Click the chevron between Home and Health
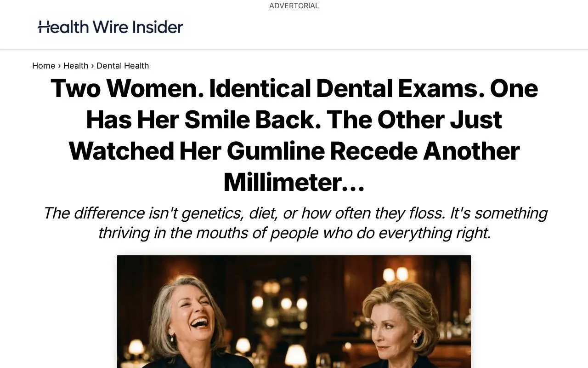The height and width of the screenshot is (368, 588). click(59, 66)
